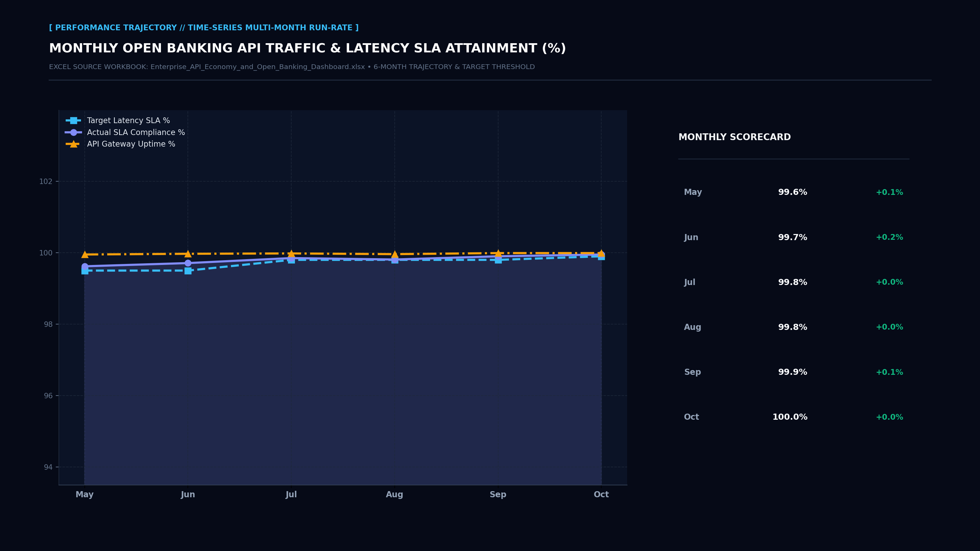Select the May Target Latency square data point
The width and height of the screenshot is (980, 551).
[x=84, y=270]
